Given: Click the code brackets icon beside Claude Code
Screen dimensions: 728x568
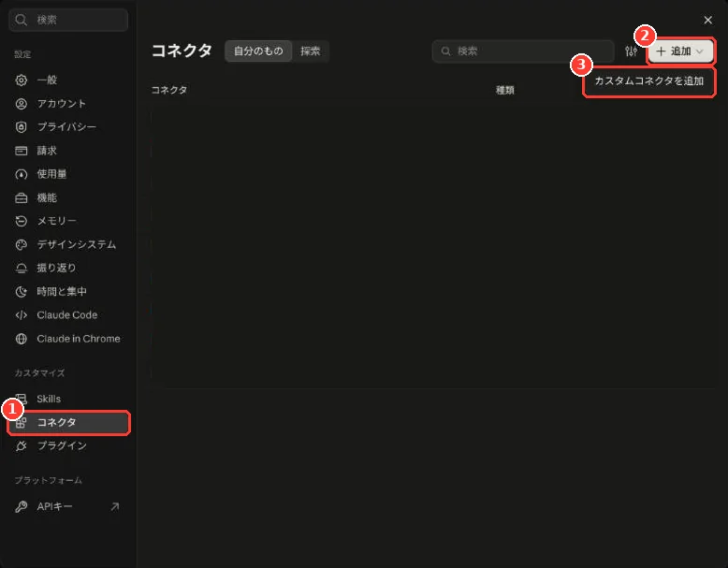Looking at the screenshot, I should tap(22, 315).
